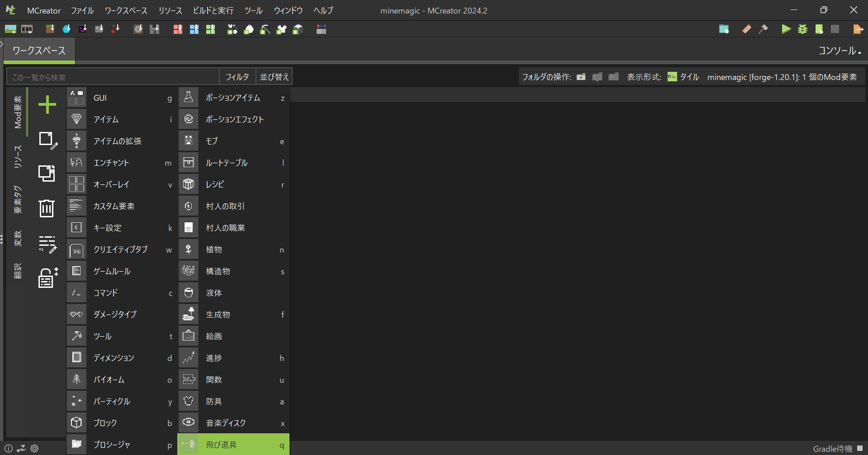Toggle the タイル view mode
The width and height of the screenshot is (868, 455).
click(x=683, y=77)
